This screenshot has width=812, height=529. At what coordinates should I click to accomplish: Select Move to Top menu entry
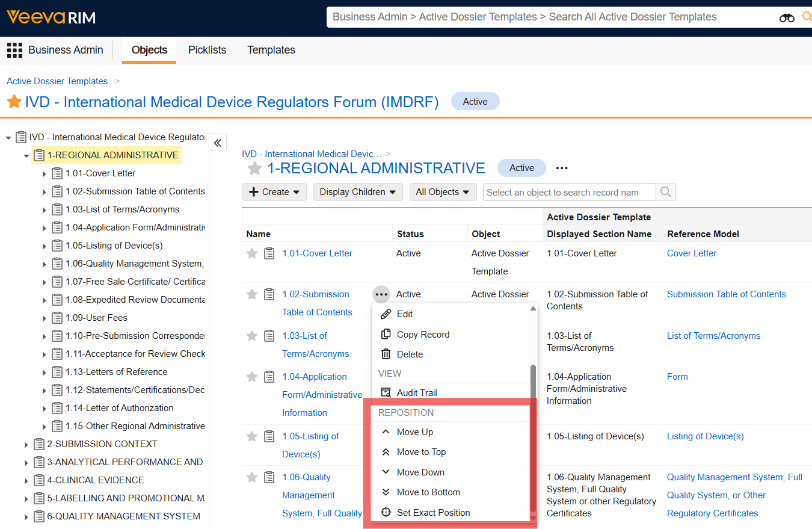(x=421, y=452)
